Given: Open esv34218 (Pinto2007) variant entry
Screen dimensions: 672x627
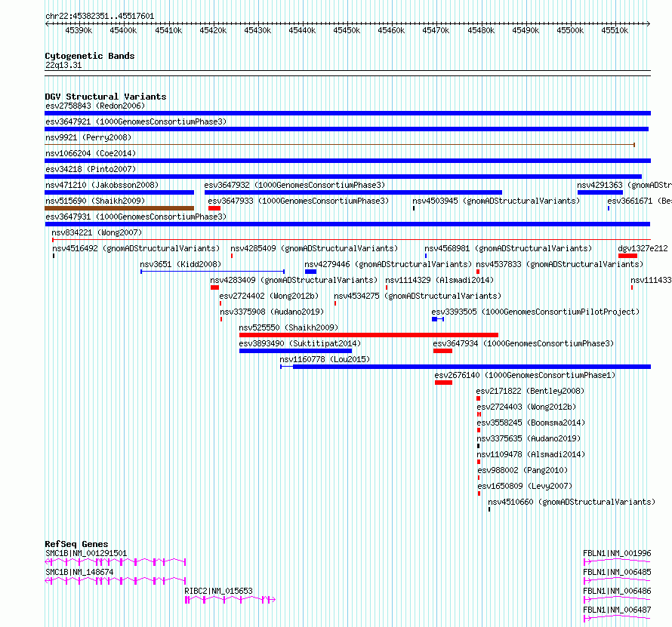Looking at the screenshot, I should coord(91,169).
